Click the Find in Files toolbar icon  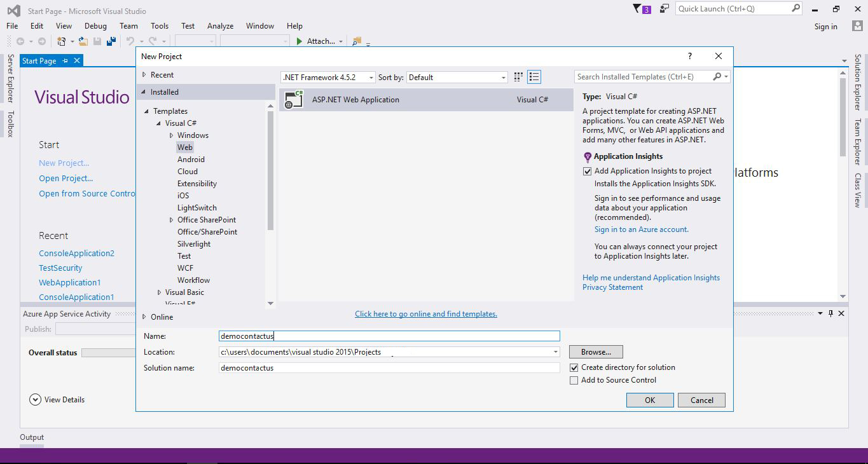357,41
